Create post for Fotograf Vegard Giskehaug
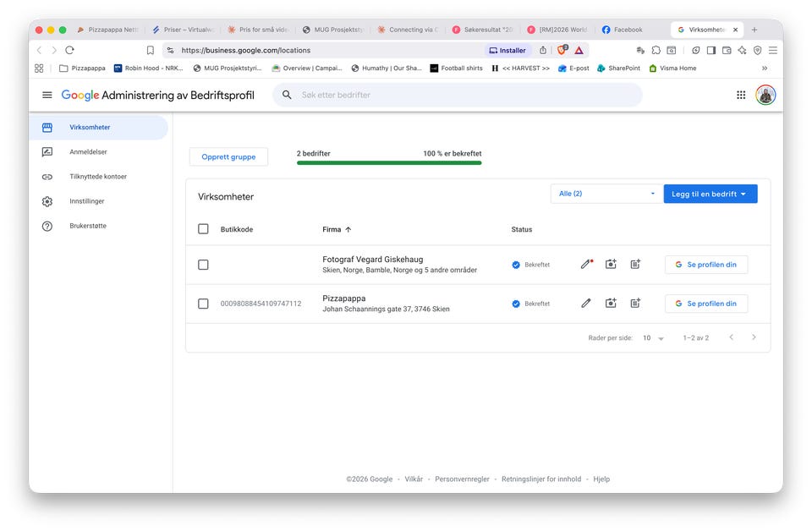 click(635, 264)
